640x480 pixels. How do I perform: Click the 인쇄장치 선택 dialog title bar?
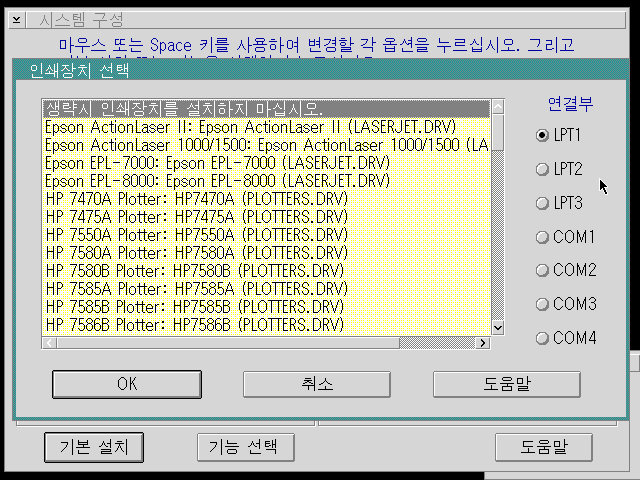point(321,70)
